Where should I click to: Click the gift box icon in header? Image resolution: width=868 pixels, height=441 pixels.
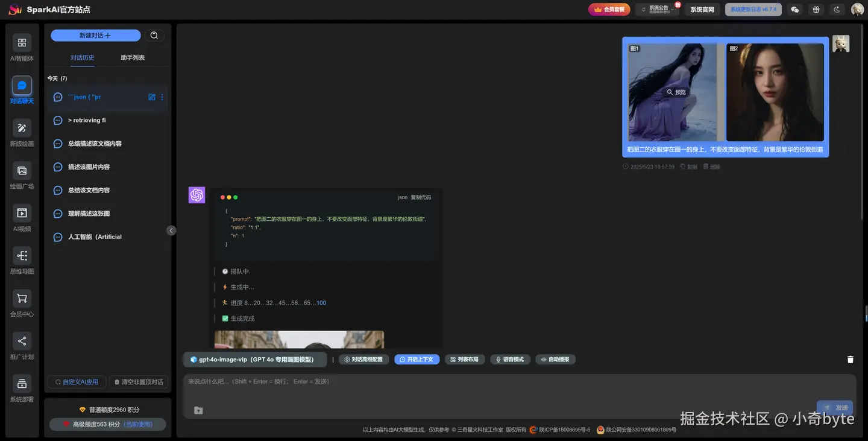816,10
